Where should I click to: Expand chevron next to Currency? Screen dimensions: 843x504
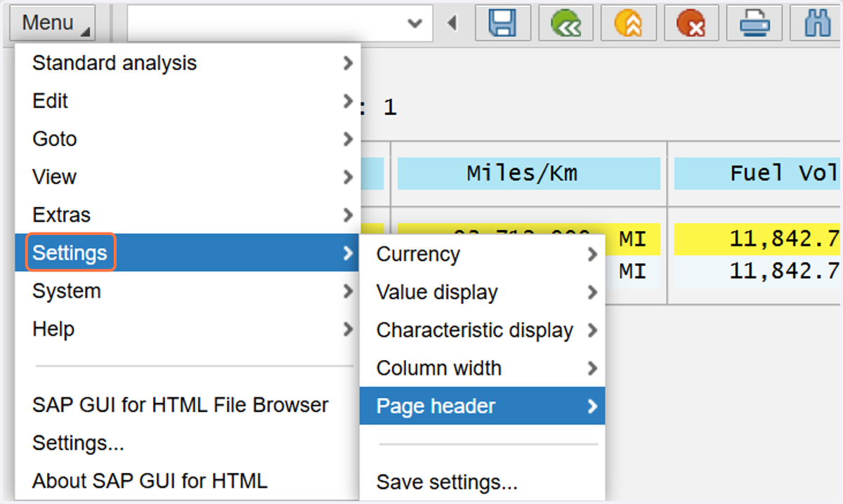[x=592, y=254]
